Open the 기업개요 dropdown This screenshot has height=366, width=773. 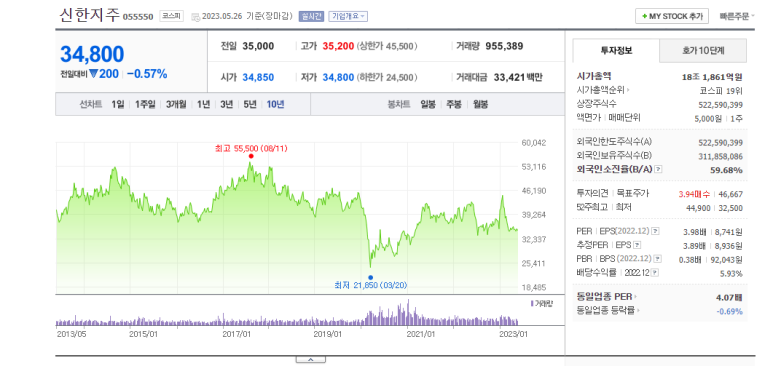(x=348, y=16)
